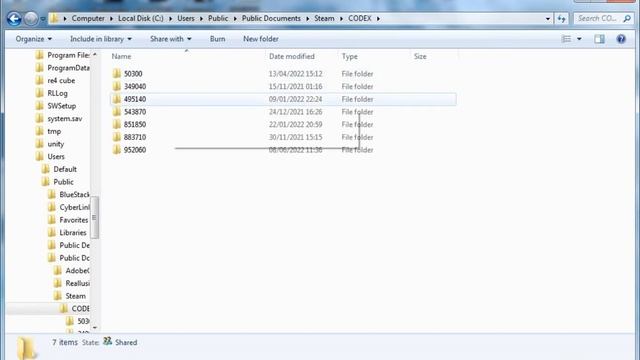Open the Organize menu
The height and width of the screenshot is (360, 640).
33,39
